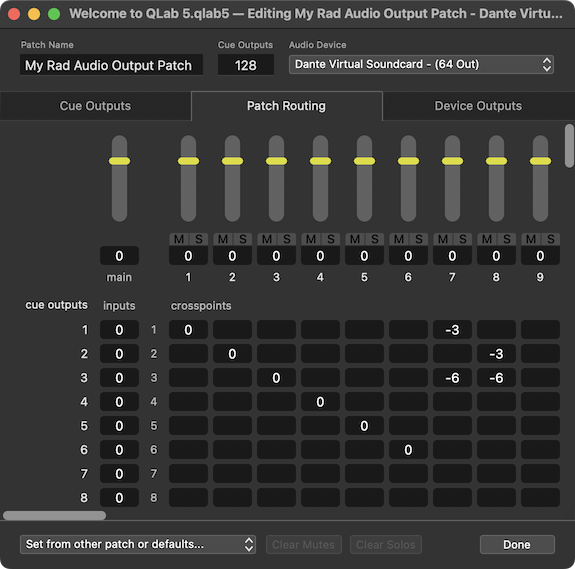Image resolution: width=575 pixels, height=569 pixels.
Task: Mute device output channel 9
Action: point(531,239)
